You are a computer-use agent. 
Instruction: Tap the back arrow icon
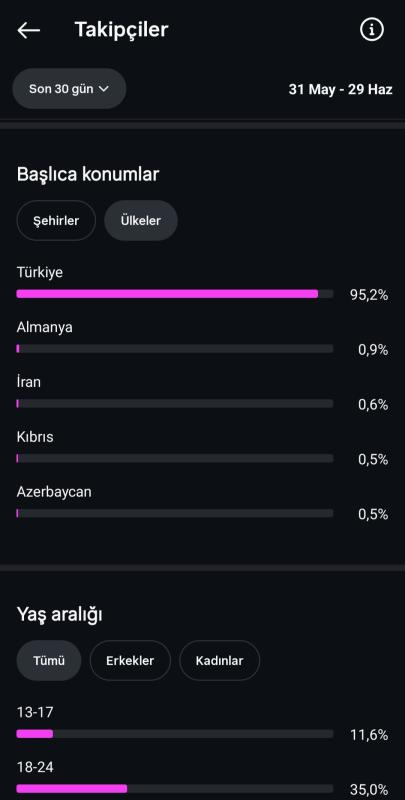point(29,30)
